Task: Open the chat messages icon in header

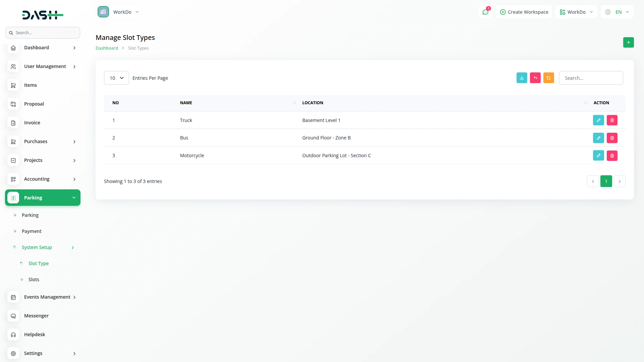Action: [x=485, y=12]
